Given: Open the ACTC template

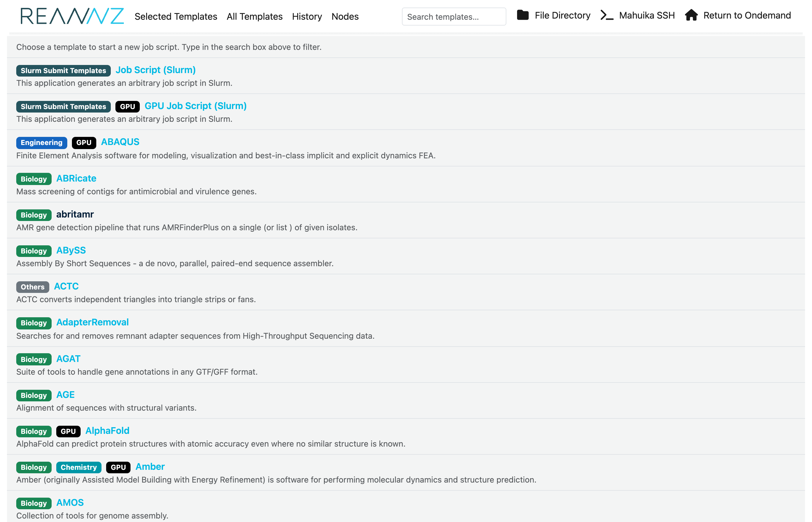Looking at the screenshot, I should tap(66, 286).
